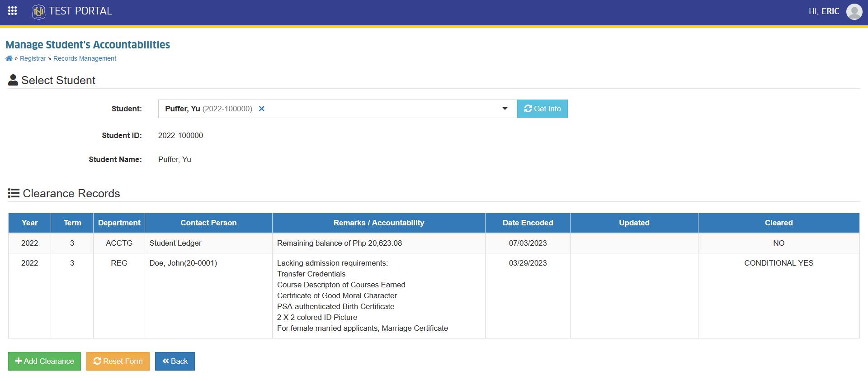Click the Remaining balance of Php 20,623.08 remark
Image resolution: width=868 pixels, height=381 pixels.
(340, 243)
